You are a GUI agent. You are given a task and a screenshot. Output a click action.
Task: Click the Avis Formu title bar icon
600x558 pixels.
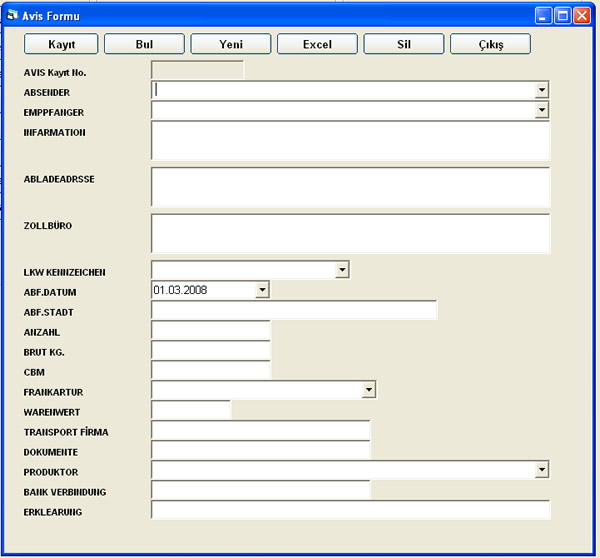point(12,15)
